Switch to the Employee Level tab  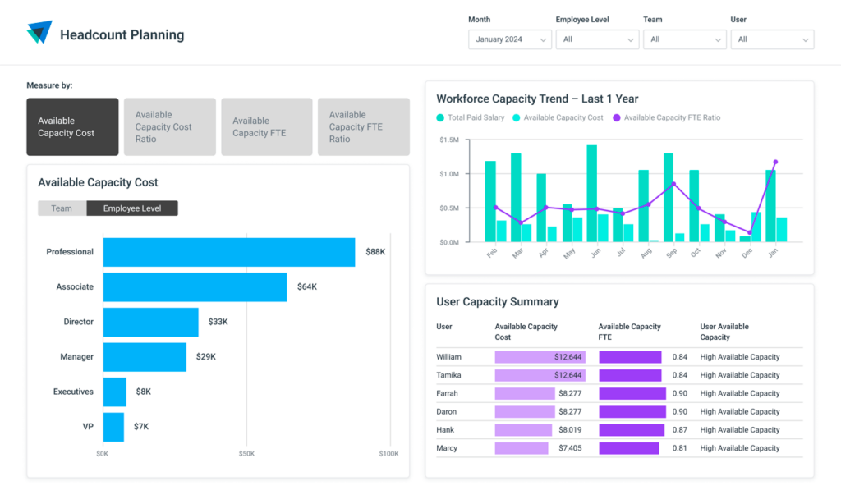coord(131,208)
